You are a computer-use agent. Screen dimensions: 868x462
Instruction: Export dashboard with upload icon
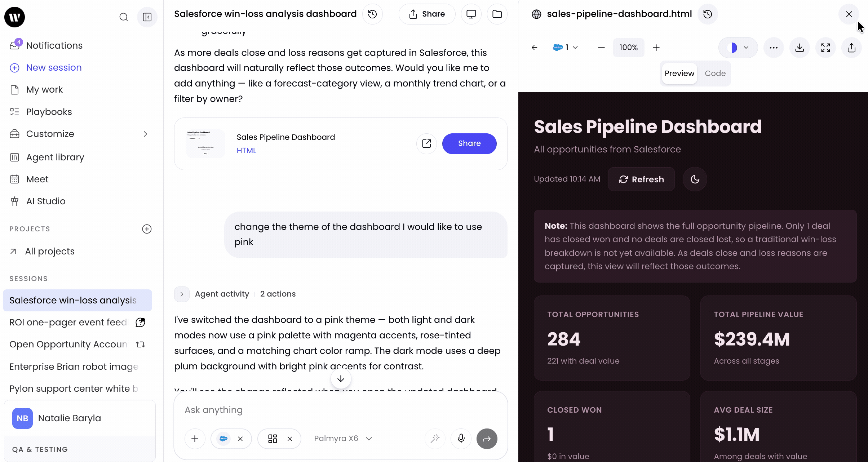pos(851,48)
